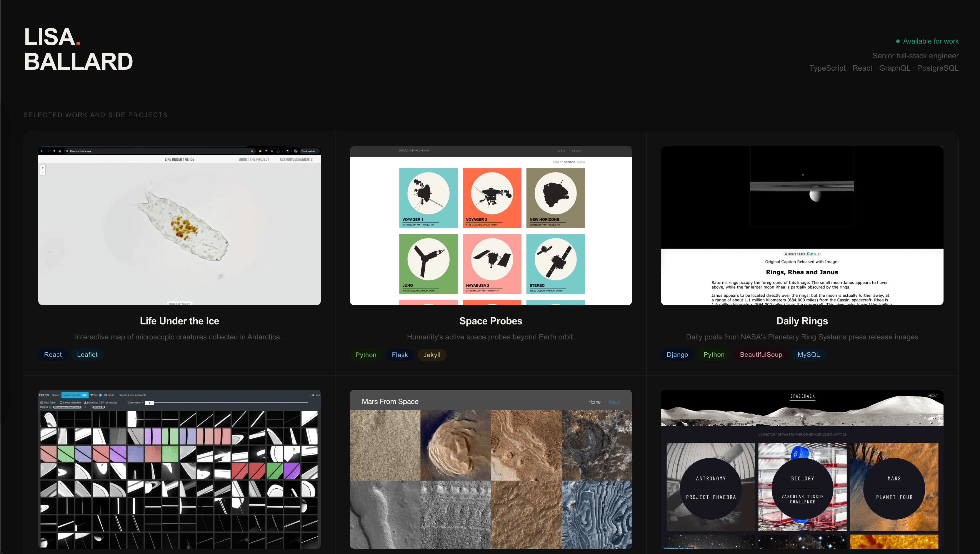This screenshot has height=554, width=980.
Task: Click the Download CSV icon in OPUS3
Action: tap(85, 403)
